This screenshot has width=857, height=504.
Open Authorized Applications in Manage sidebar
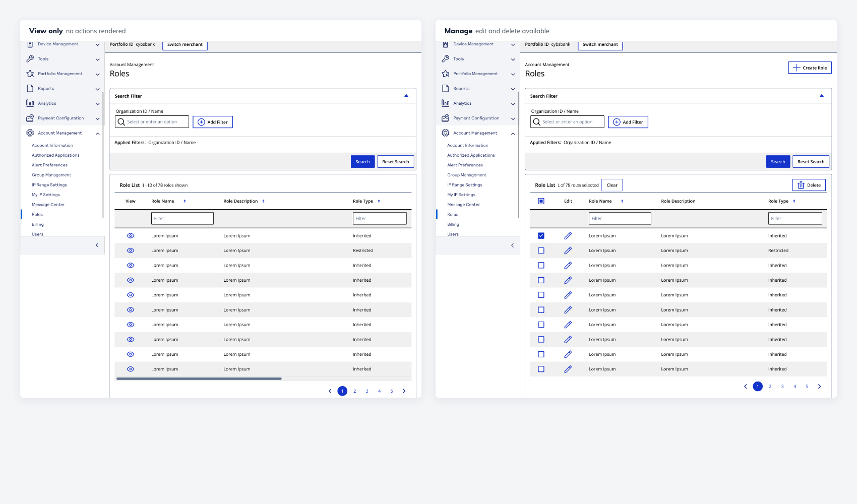pyautogui.click(x=471, y=155)
